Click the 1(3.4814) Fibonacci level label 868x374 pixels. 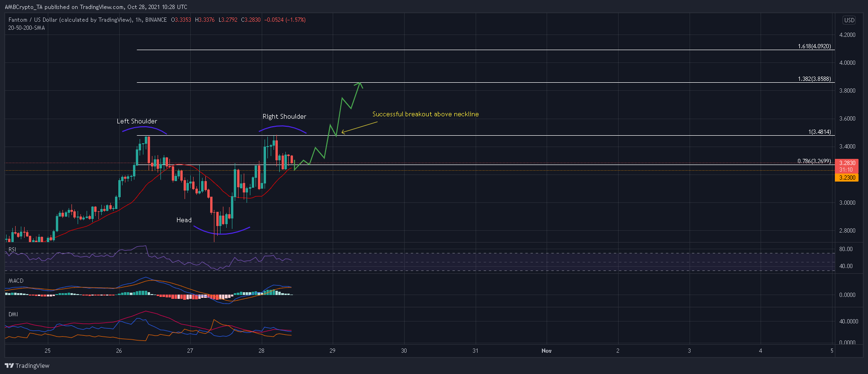point(820,132)
